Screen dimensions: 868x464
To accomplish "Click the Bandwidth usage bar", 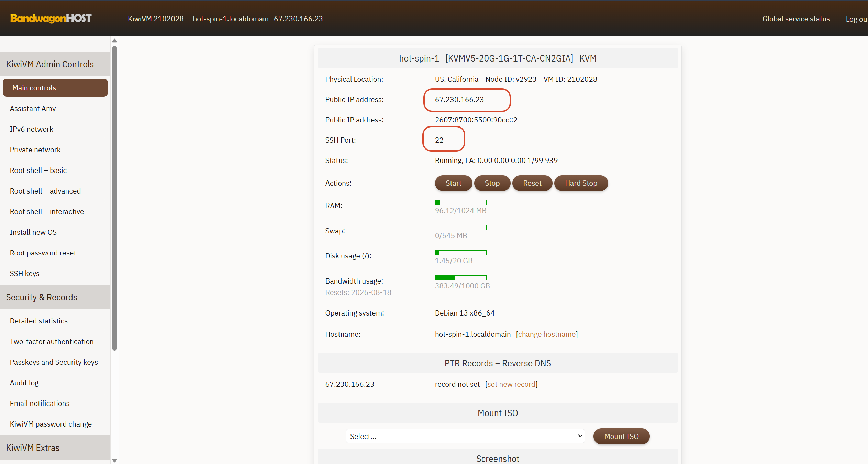I will click(461, 278).
